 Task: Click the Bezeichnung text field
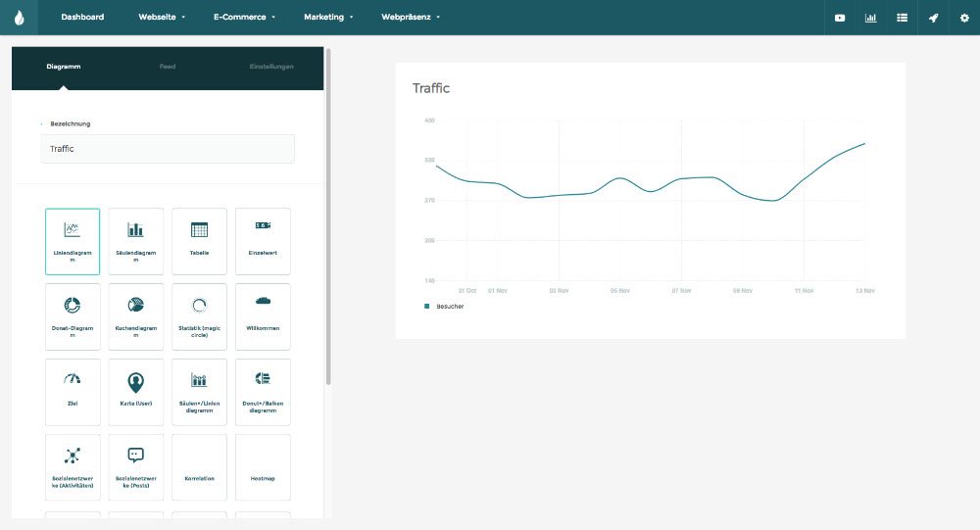point(168,149)
